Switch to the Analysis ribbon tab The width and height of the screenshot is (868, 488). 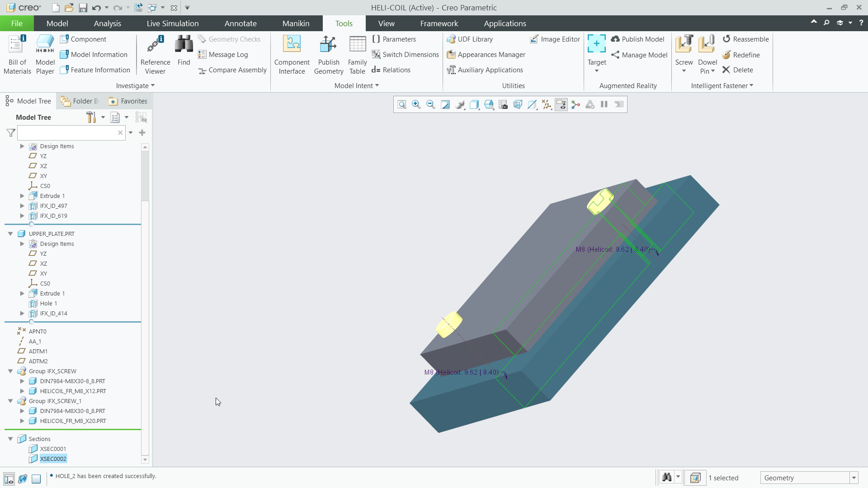tap(108, 23)
